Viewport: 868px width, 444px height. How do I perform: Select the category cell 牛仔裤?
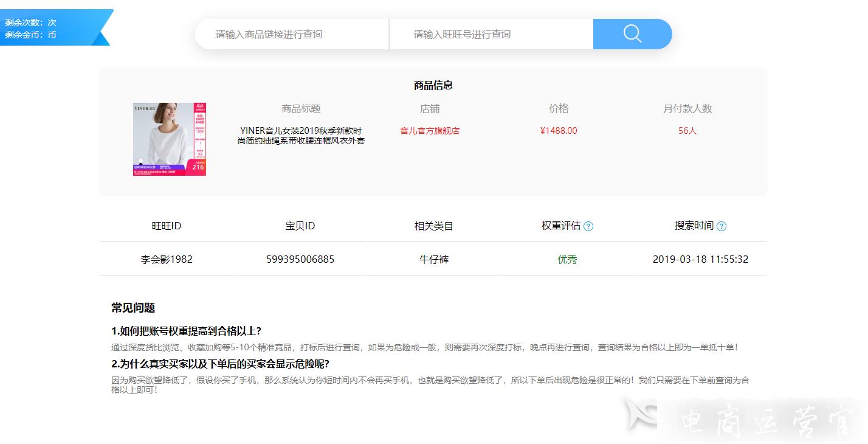click(x=434, y=259)
